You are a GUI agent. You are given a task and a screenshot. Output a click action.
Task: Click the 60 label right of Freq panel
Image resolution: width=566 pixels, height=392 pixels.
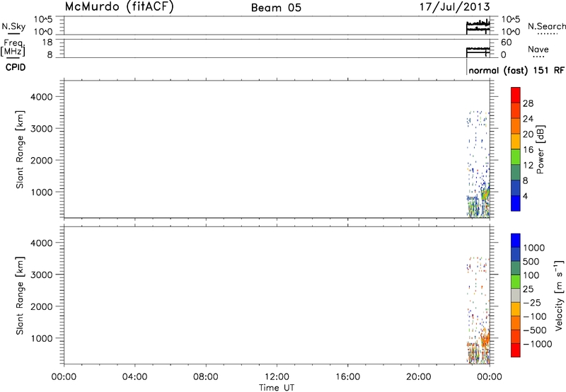[x=507, y=42]
